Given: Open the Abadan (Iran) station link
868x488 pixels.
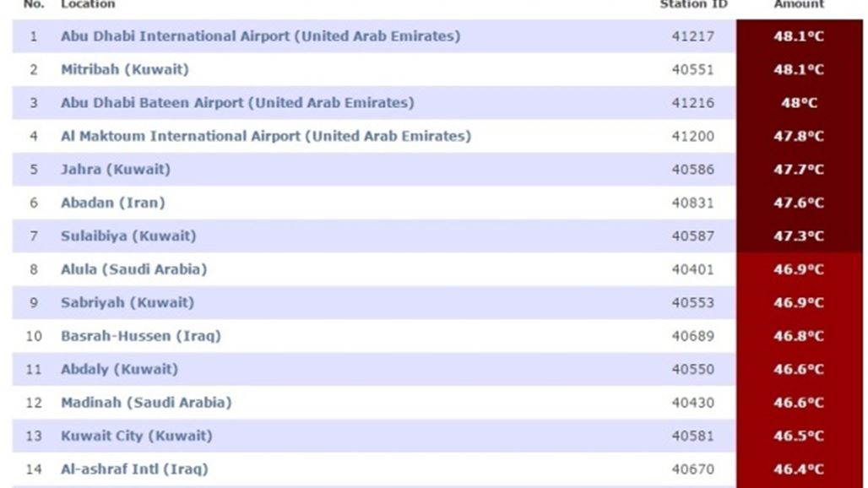Looking at the screenshot, I should click(113, 203).
